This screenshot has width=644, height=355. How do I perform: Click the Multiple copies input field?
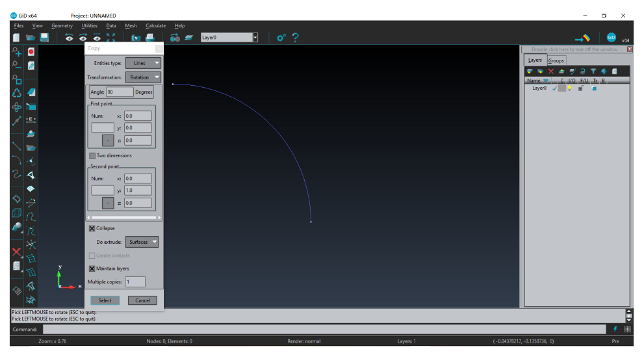pos(135,282)
